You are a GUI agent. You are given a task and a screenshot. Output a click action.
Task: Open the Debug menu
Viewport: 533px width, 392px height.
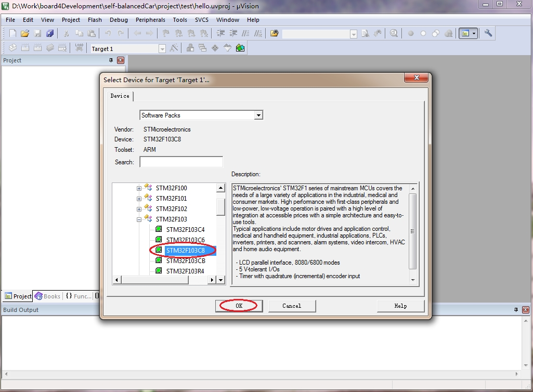[119, 20]
